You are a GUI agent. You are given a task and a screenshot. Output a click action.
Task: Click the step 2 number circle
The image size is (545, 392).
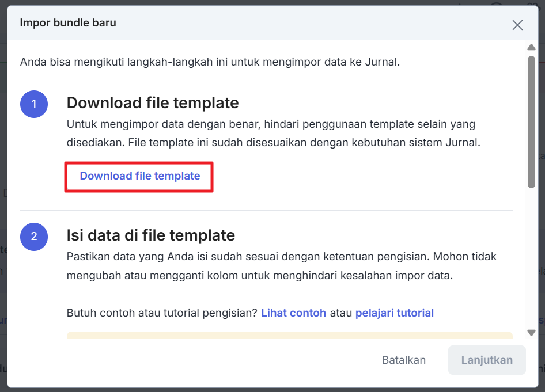pos(34,236)
